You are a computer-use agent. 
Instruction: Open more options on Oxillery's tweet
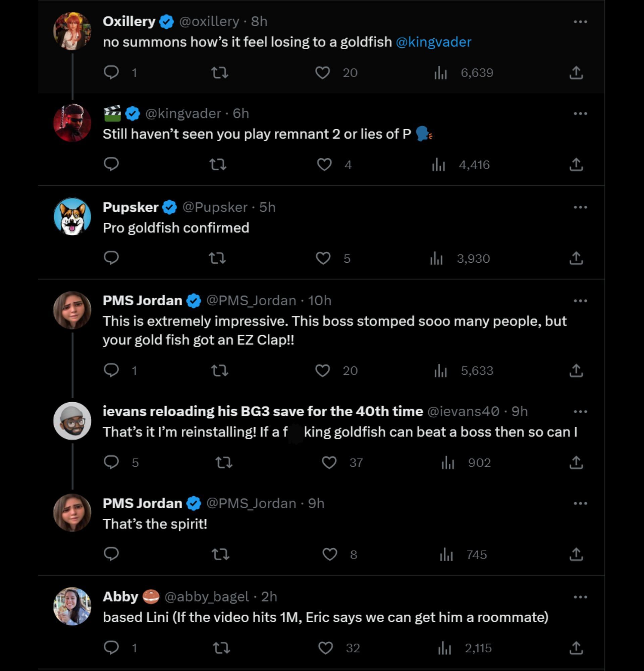[x=580, y=21]
